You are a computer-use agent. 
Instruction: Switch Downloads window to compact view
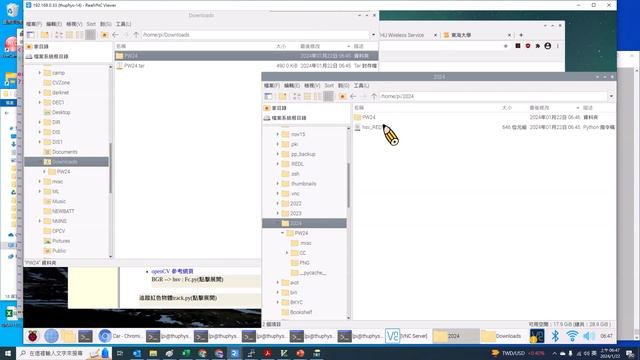pyautogui.click(x=80, y=35)
